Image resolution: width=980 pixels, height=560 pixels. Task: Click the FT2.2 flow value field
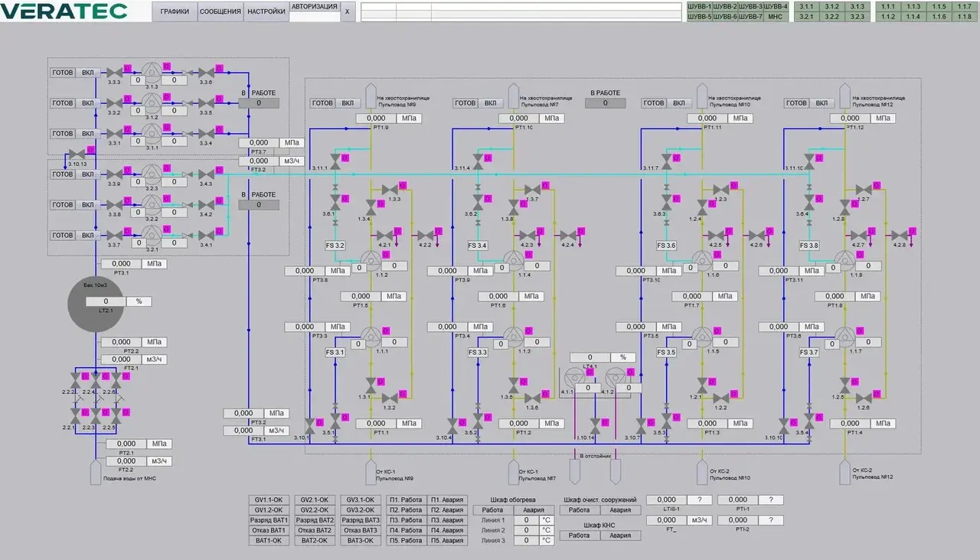pos(126,461)
